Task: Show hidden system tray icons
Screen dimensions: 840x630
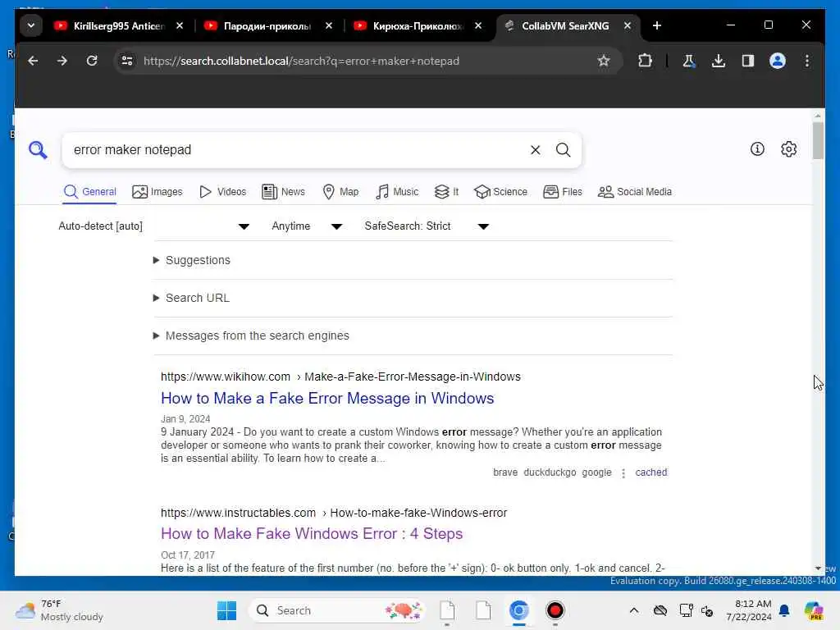Action: click(x=634, y=610)
